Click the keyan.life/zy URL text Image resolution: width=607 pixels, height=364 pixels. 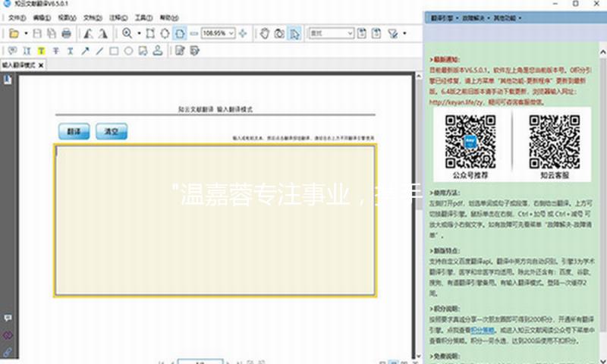coord(457,102)
